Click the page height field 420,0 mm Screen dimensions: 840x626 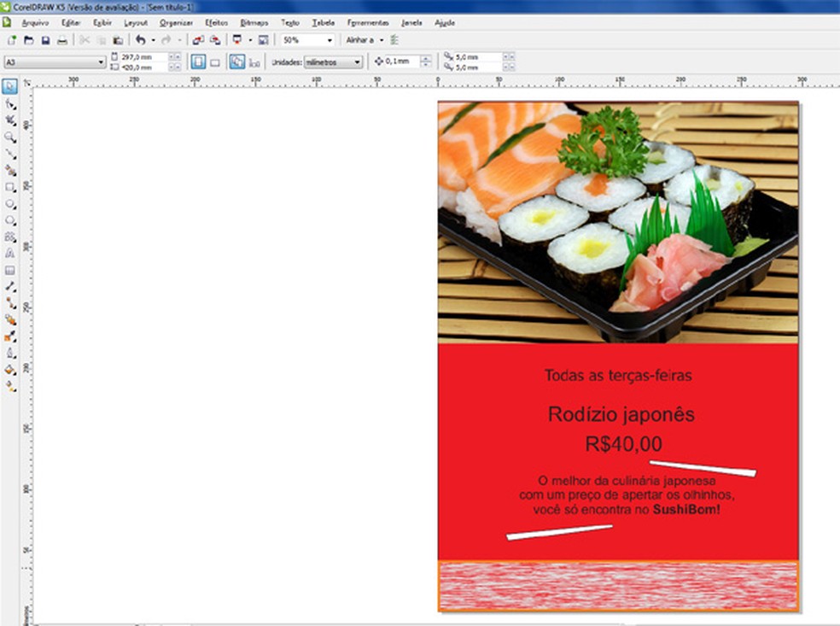click(143, 67)
